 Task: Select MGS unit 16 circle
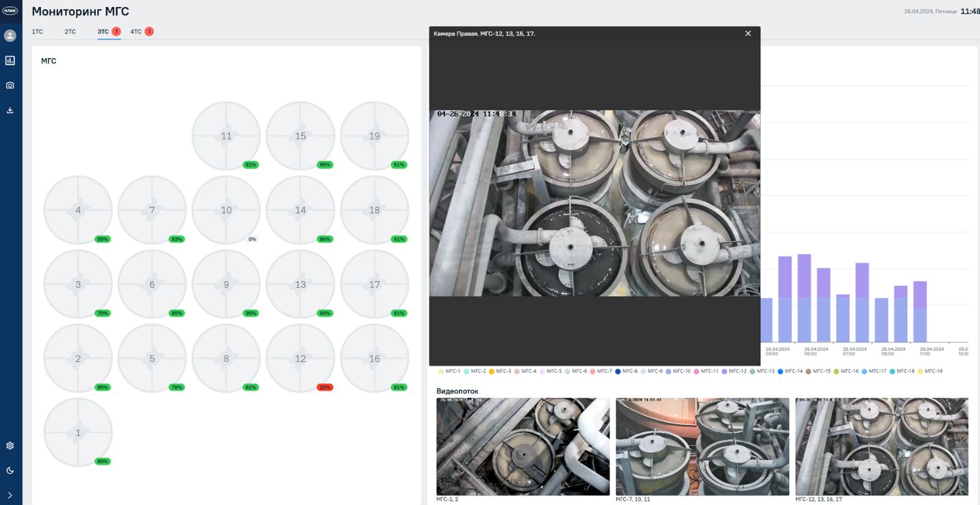374,358
